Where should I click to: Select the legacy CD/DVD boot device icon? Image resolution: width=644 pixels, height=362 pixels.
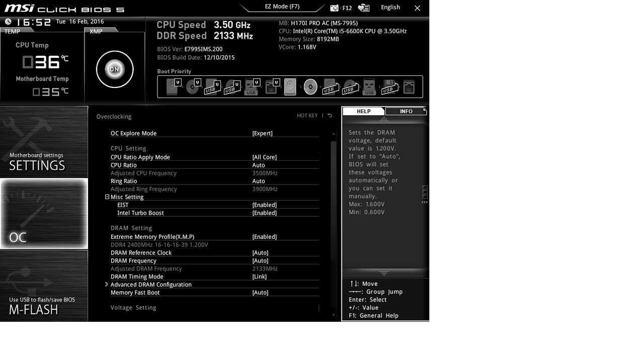coord(310,87)
